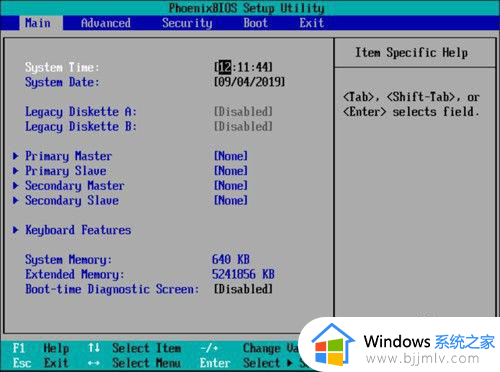Viewport: 500px width, 372px height.
Task: Click the arrow beside Secondary Slave
Action: [x=15, y=200]
